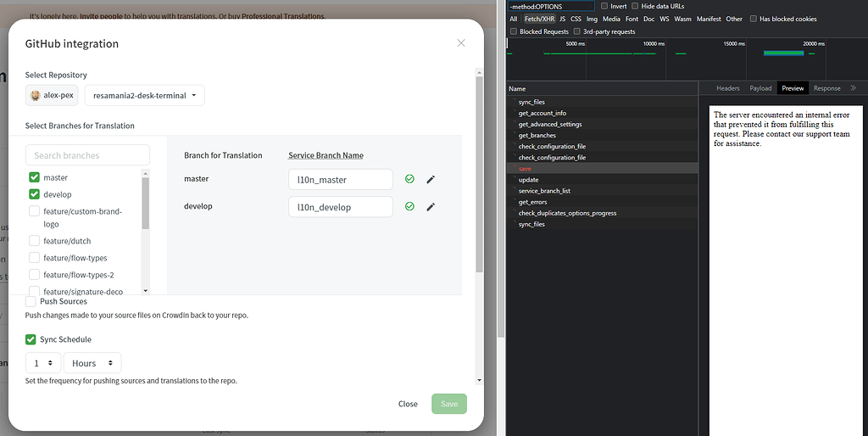Close the GitHub integration dialog with X
Viewport: 868px width, 436px height.
[x=460, y=43]
